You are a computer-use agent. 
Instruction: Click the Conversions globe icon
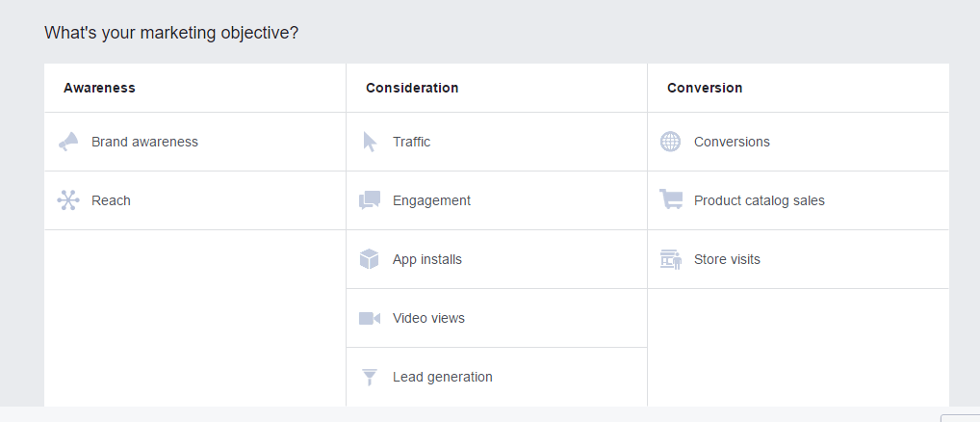point(670,142)
